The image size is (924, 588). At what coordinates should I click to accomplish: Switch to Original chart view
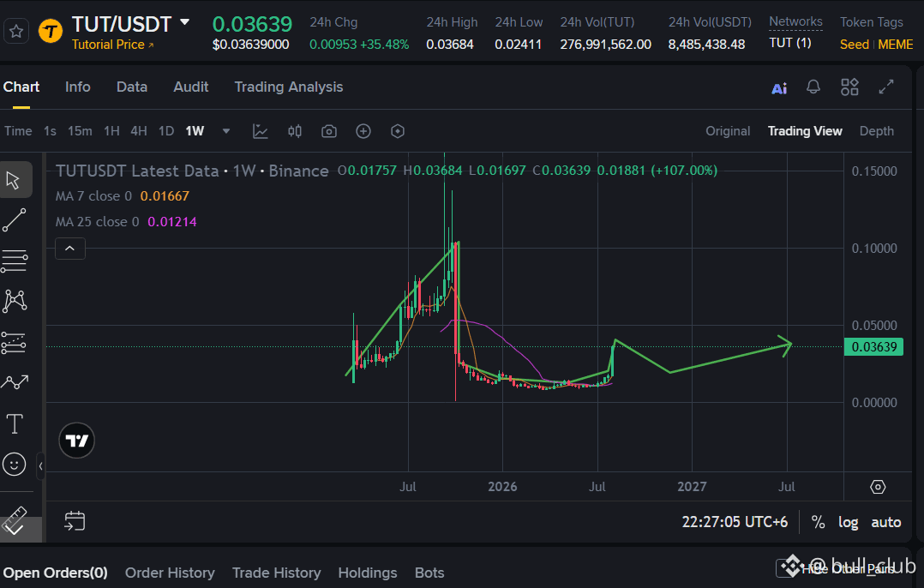click(728, 131)
